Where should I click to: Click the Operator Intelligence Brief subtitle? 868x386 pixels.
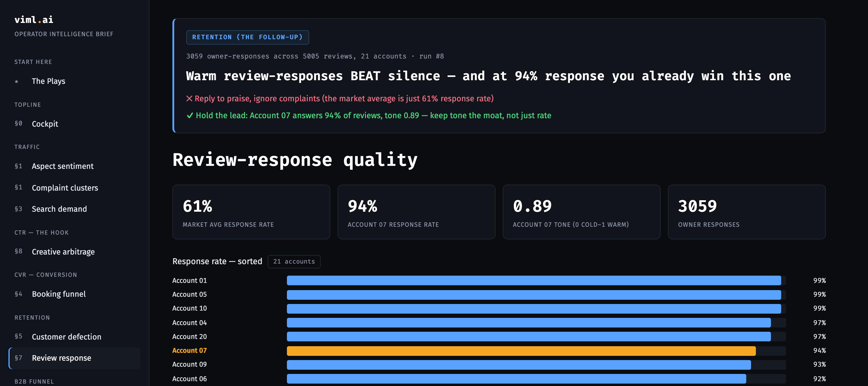tap(64, 34)
